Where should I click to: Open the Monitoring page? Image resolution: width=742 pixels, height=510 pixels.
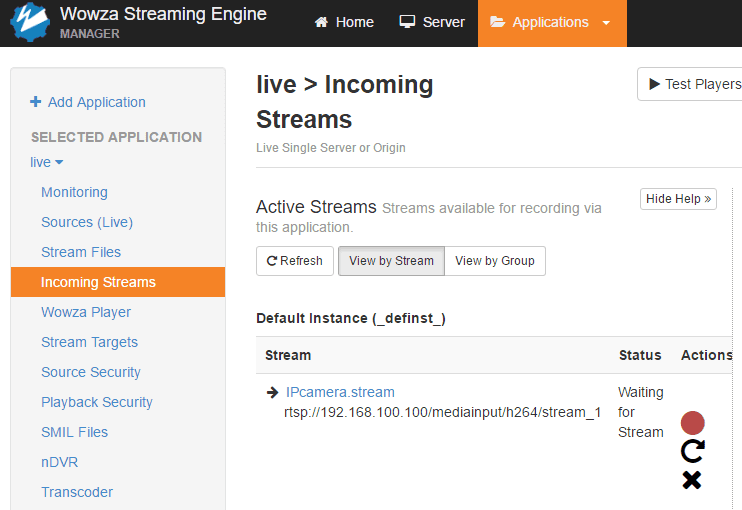[74, 192]
